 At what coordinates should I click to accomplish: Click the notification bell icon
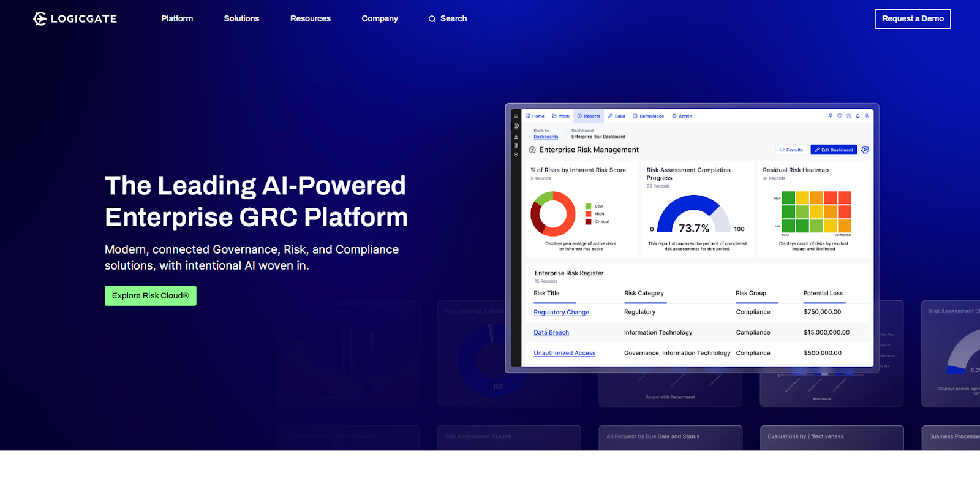coord(858,116)
